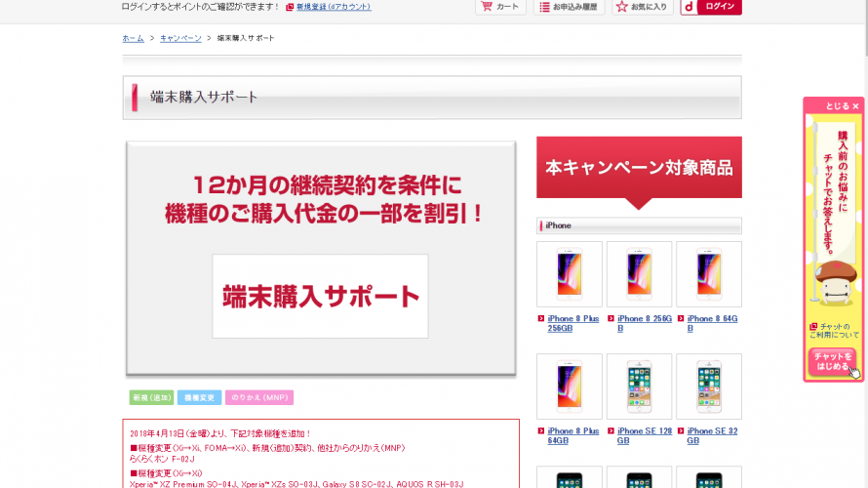
Task: Click iPhone 8 Plus 64GB text link
Action: (572, 436)
